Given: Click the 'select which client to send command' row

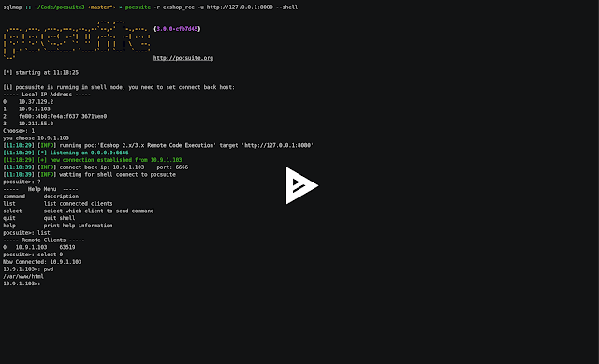Looking at the screenshot, I should (x=79, y=211).
